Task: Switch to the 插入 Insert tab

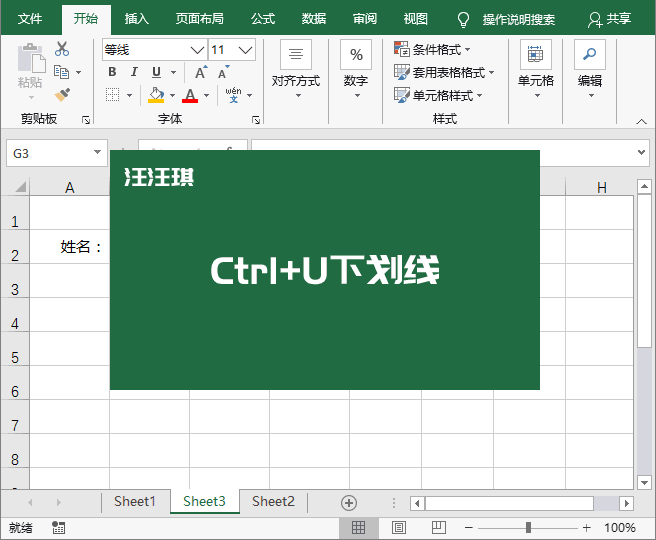Action: (x=136, y=19)
